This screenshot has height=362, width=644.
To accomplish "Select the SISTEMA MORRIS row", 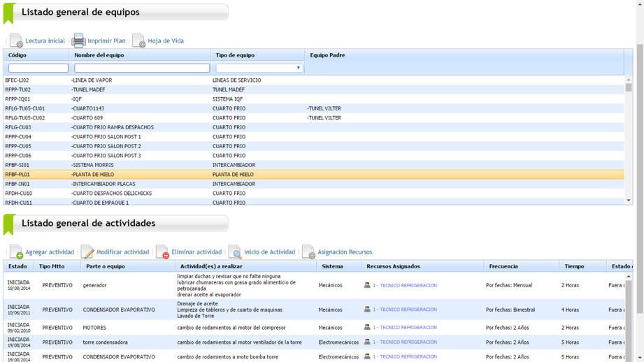I will (314, 165).
